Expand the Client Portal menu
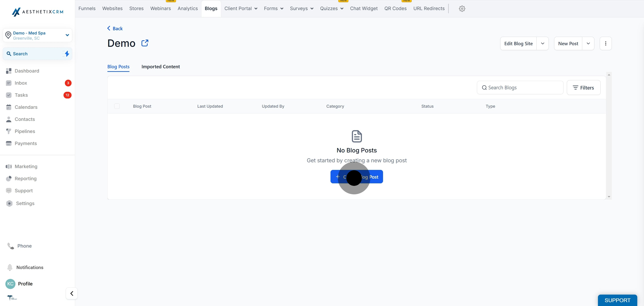The image size is (644, 306). click(x=241, y=9)
